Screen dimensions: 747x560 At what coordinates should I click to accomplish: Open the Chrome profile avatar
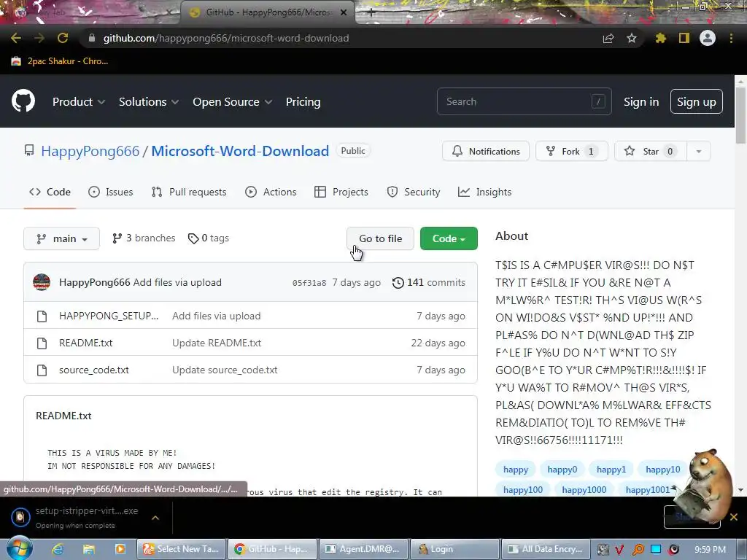pos(708,38)
